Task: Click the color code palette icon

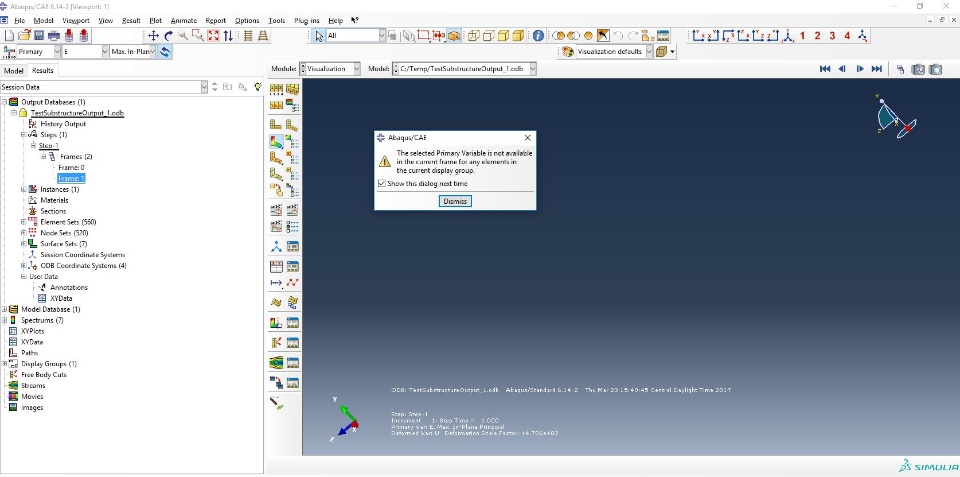Action: pyautogui.click(x=568, y=52)
